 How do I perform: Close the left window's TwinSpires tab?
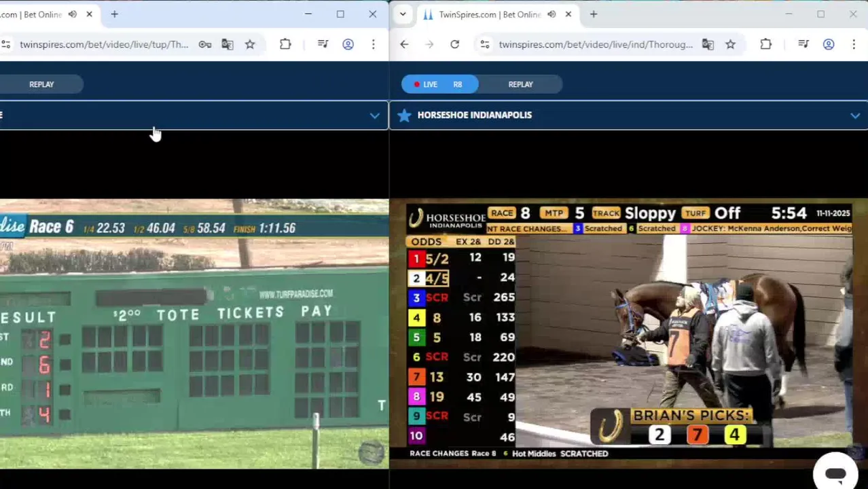click(89, 14)
